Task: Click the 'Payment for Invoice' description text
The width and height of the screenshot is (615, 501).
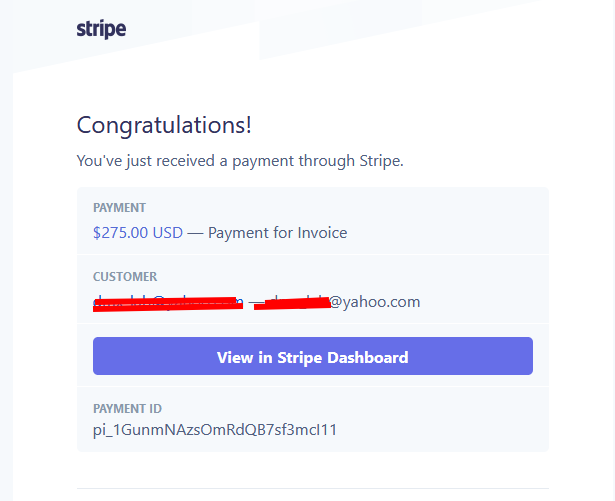Action: click(278, 233)
